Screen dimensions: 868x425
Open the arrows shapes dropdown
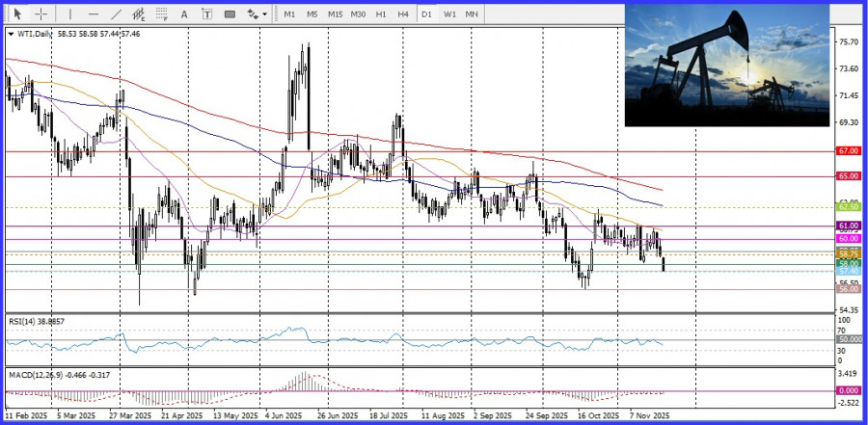[x=257, y=14]
